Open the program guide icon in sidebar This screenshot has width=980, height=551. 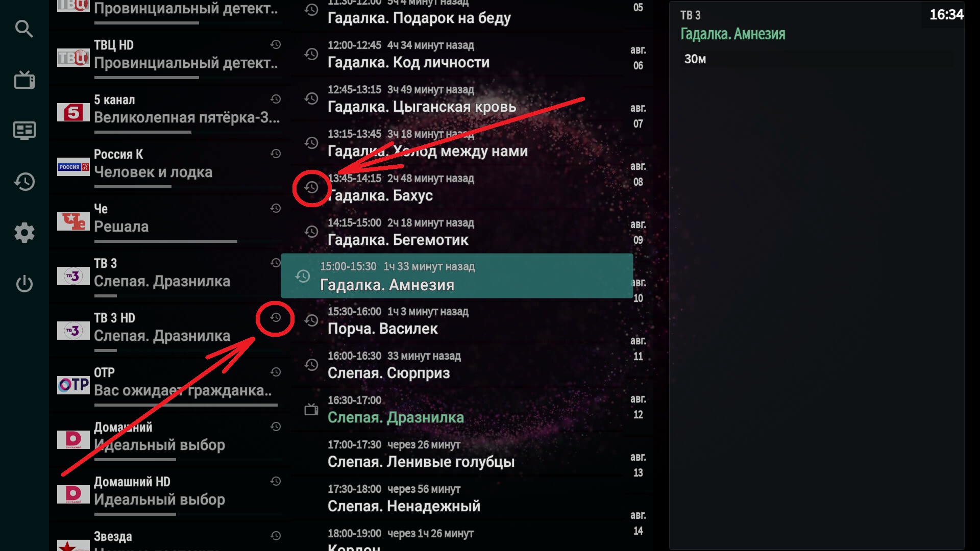(x=24, y=131)
